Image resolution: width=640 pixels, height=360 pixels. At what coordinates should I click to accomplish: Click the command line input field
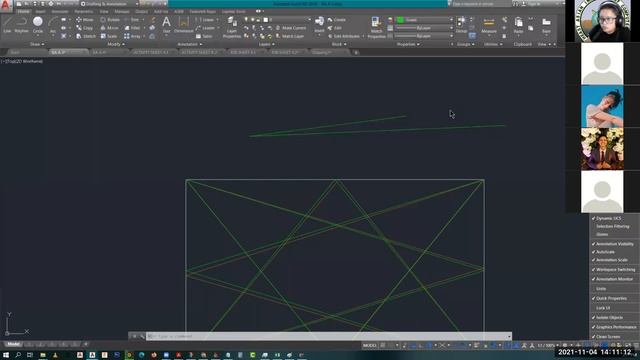pyautogui.click(x=329, y=336)
